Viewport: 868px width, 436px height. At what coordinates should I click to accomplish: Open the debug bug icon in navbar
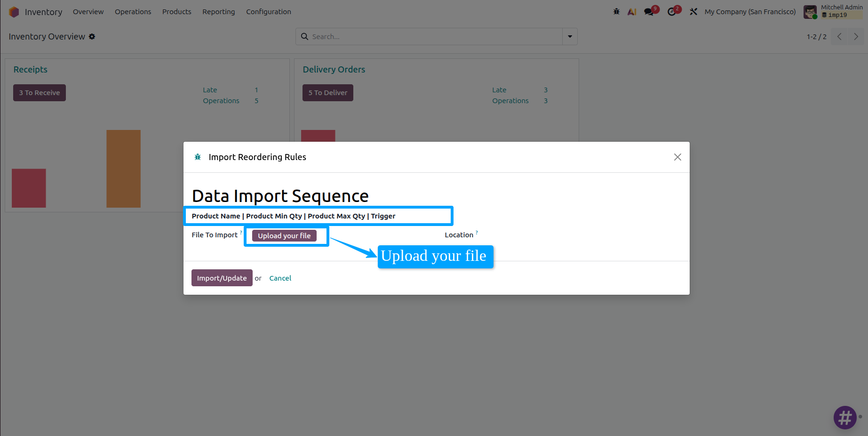(616, 12)
